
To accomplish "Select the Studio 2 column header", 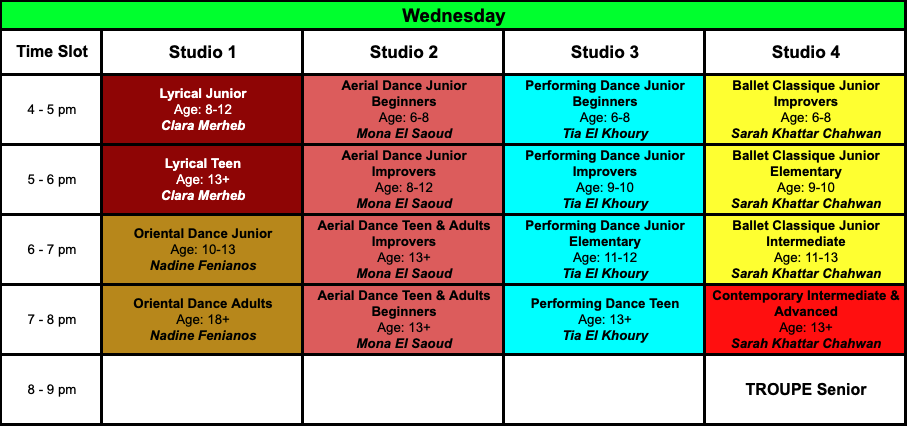I will (404, 52).
